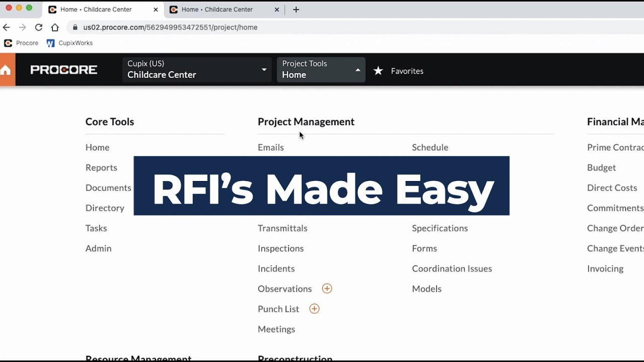
Task: Open the Incidents tool
Action: pyautogui.click(x=276, y=268)
